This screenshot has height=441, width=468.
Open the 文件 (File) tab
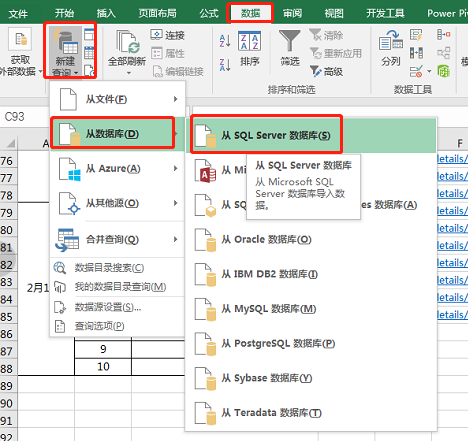(x=18, y=13)
